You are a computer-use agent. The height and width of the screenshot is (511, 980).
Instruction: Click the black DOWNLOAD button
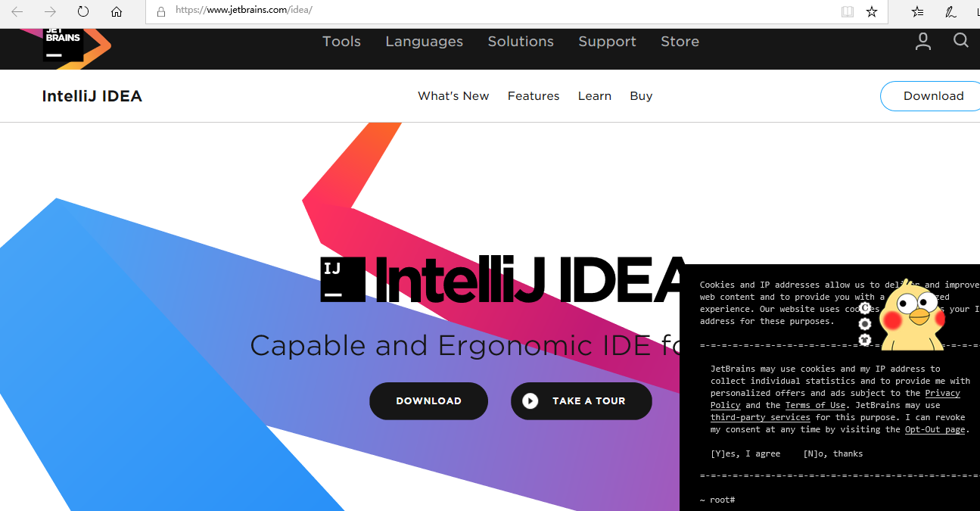pyautogui.click(x=428, y=400)
